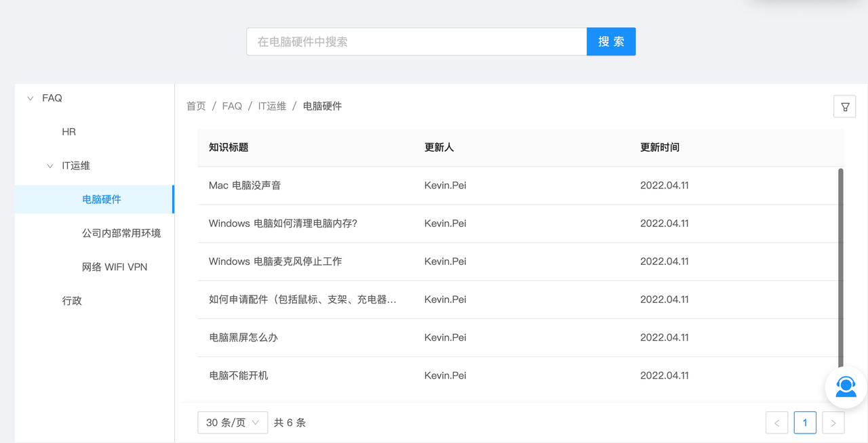Open article Windows 电脑如何清理电脑内存?
Image resolution: width=868 pixels, height=443 pixels.
(x=283, y=224)
